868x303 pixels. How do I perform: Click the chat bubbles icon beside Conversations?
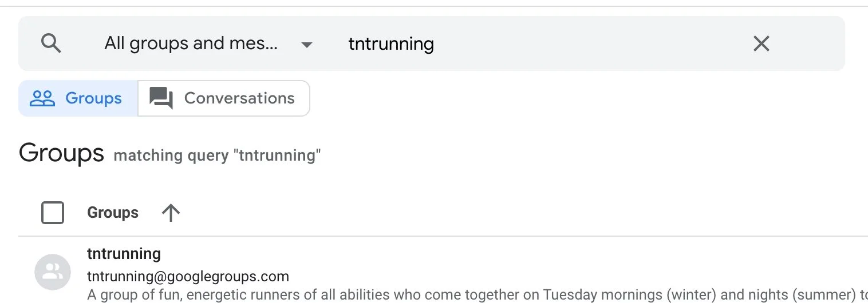(161, 98)
